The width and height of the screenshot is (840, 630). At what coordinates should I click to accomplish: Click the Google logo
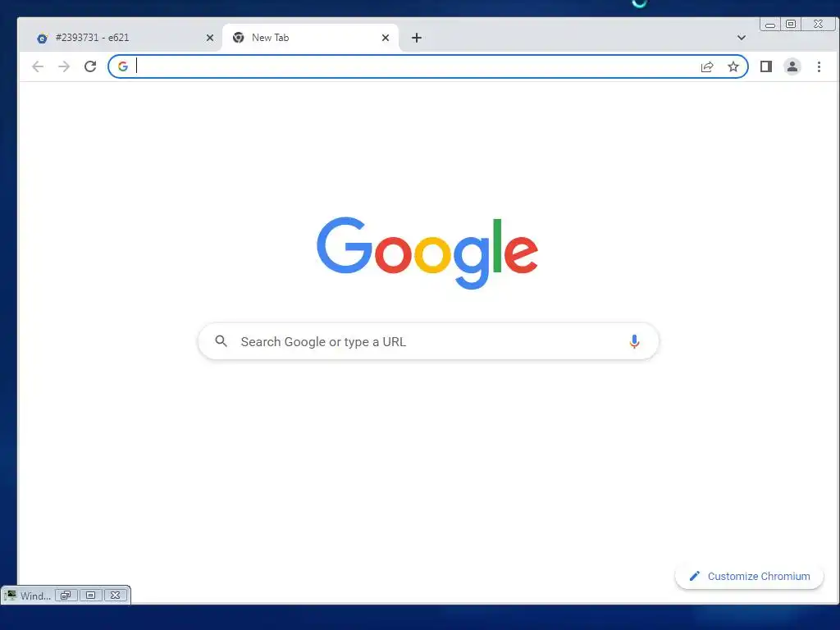[427, 253]
